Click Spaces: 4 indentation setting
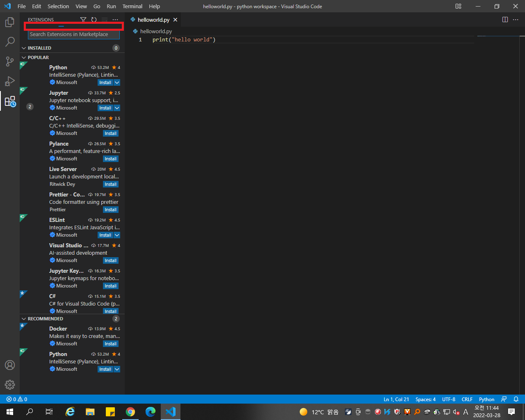 click(425, 399)
